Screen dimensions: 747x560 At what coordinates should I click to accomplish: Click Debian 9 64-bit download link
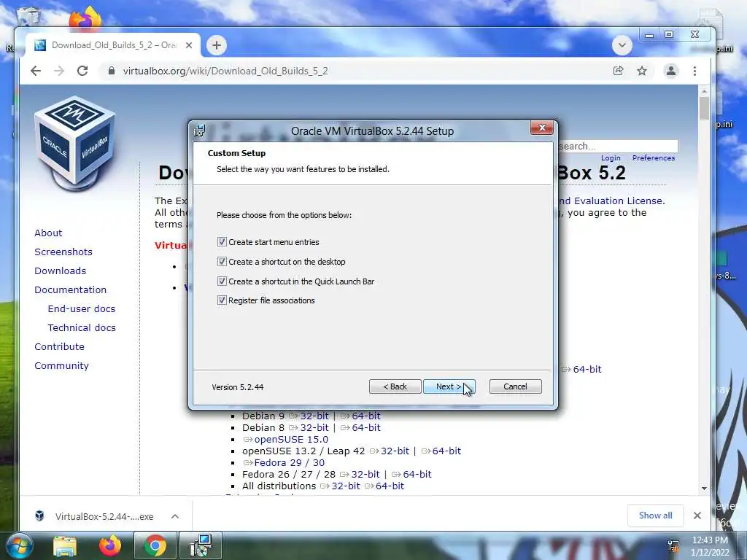366,416
